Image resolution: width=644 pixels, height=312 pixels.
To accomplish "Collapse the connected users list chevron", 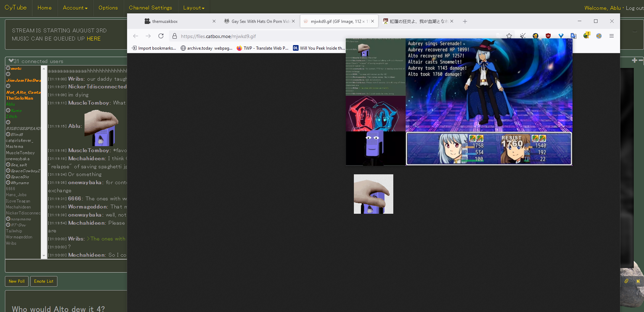I will 11,61.
